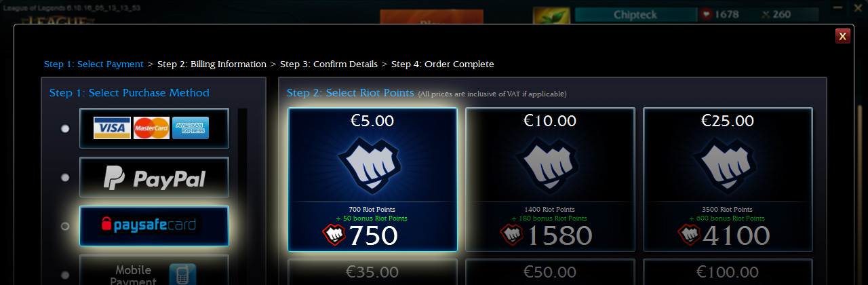Select the PayPal radio button
The image size is (868, 285).
coord(65,177)
